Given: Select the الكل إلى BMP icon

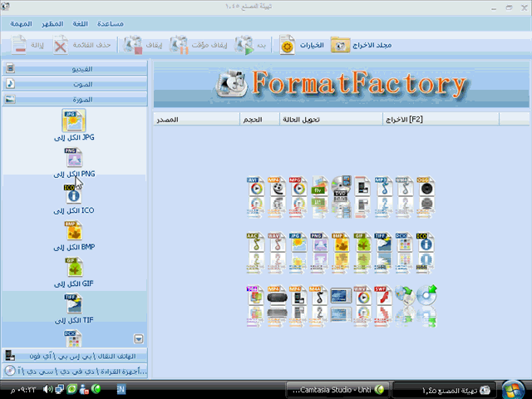Looking at the screenshot, I should click(74, 231).
